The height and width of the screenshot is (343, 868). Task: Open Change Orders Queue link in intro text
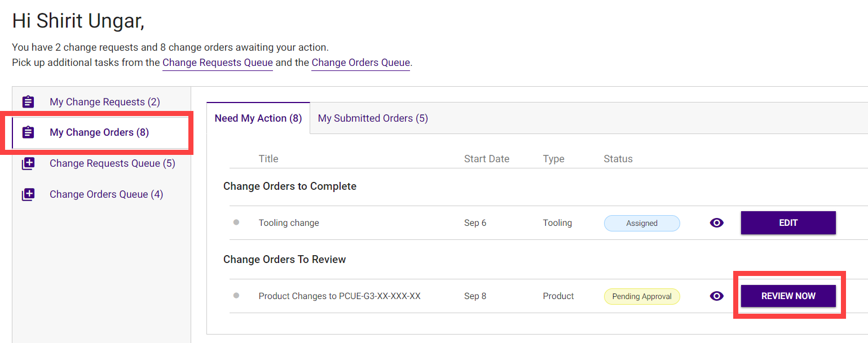(360, 63)
